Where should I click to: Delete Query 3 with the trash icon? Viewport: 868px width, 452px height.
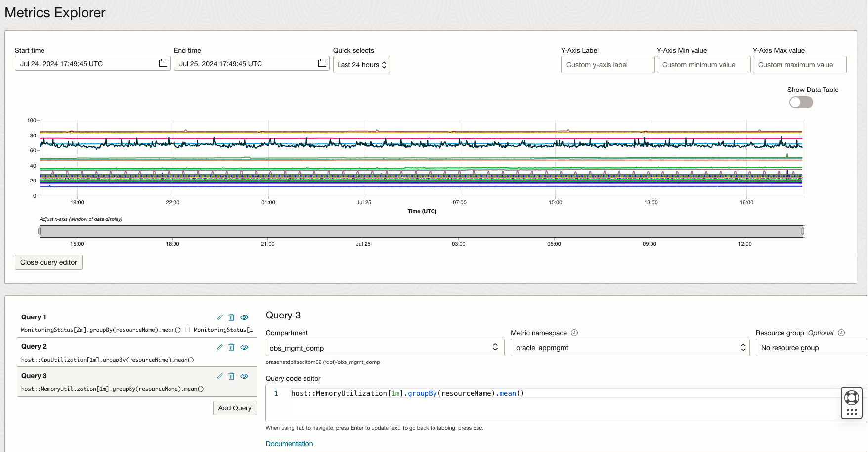point(231,376)
